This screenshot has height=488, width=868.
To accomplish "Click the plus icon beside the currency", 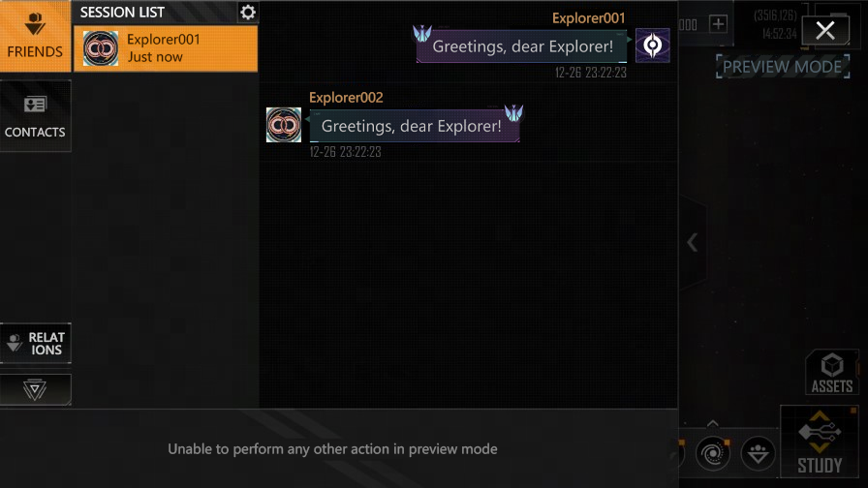I will [x=718, y=24].
